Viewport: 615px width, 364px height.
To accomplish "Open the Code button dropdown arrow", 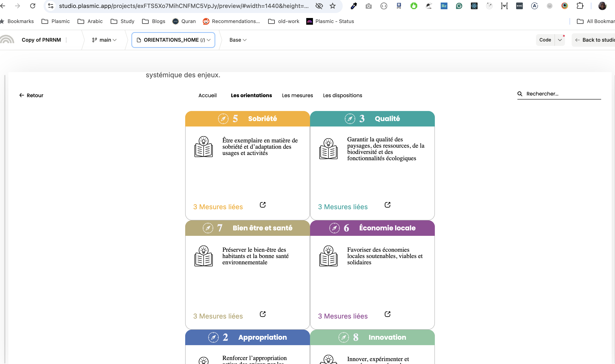I will [x=559, y=40].
